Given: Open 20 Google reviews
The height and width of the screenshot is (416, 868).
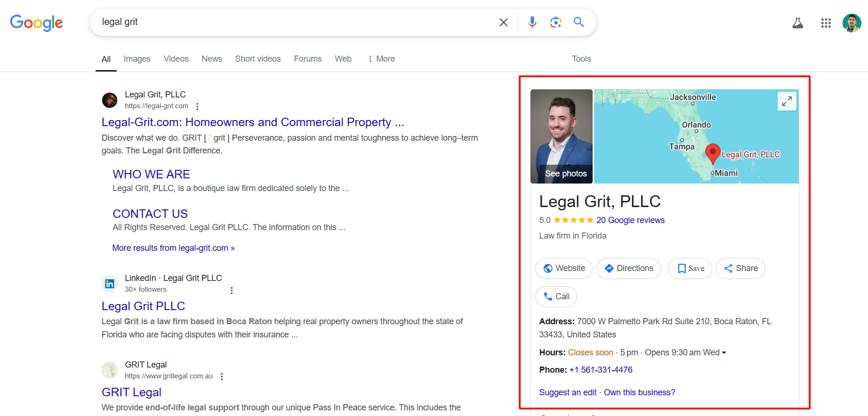Looking at the screenshot, I should point(630,220).
